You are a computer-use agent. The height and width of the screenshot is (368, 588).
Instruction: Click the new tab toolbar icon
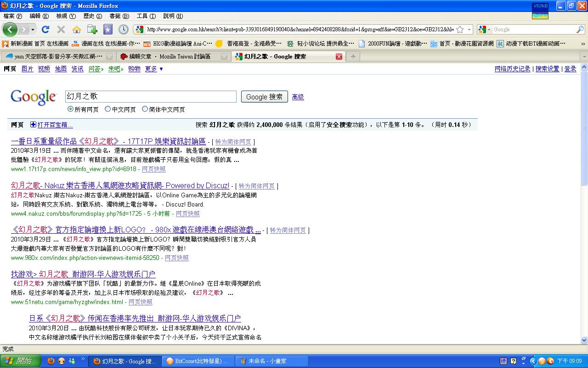[x=92, y=29]
